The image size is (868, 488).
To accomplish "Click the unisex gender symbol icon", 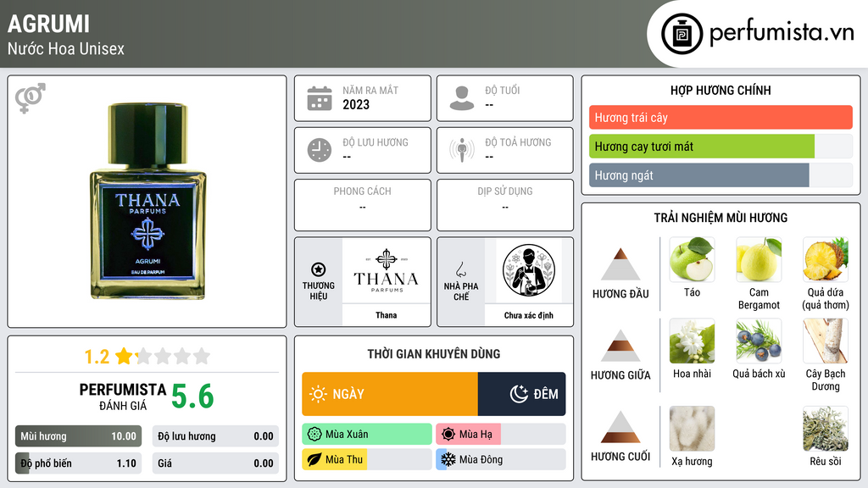I will coord(30,98).
